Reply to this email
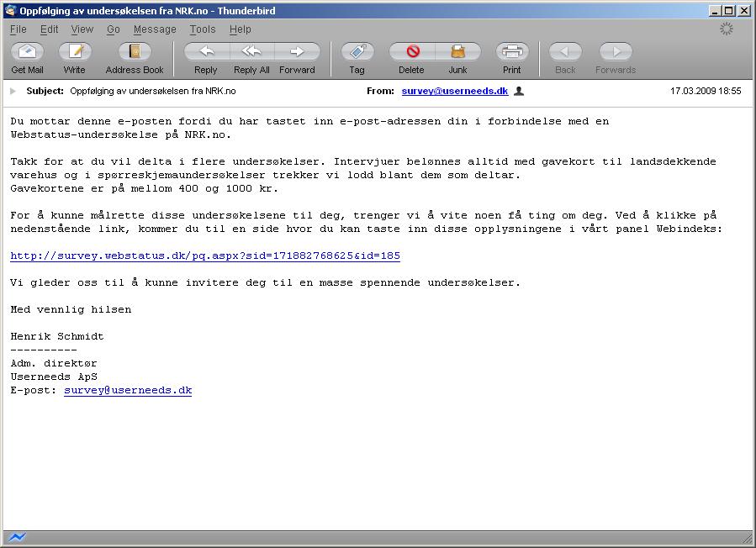The height and width of the screenshot is (548, 756). click(x=205, y=52)
